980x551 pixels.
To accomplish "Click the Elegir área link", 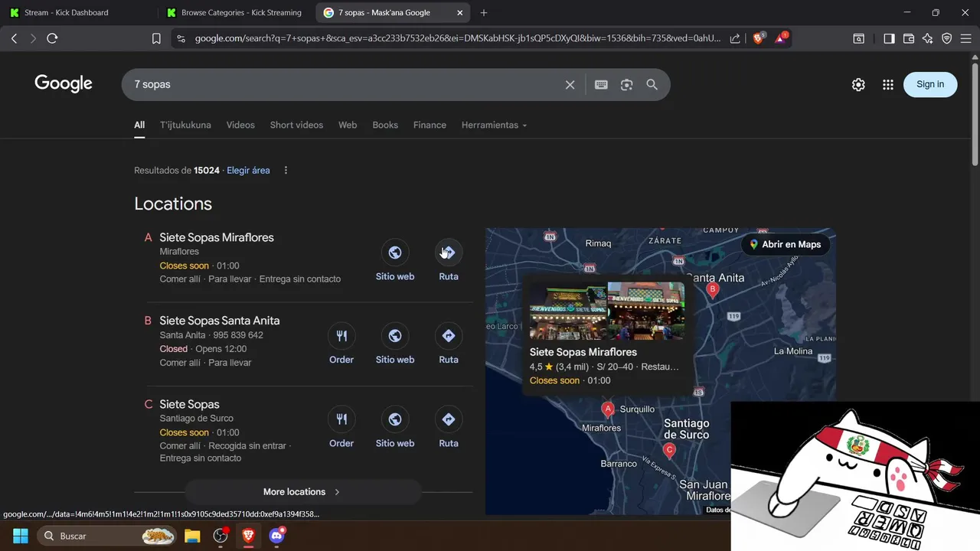I will pyautogui.click(x=248, y=171).
